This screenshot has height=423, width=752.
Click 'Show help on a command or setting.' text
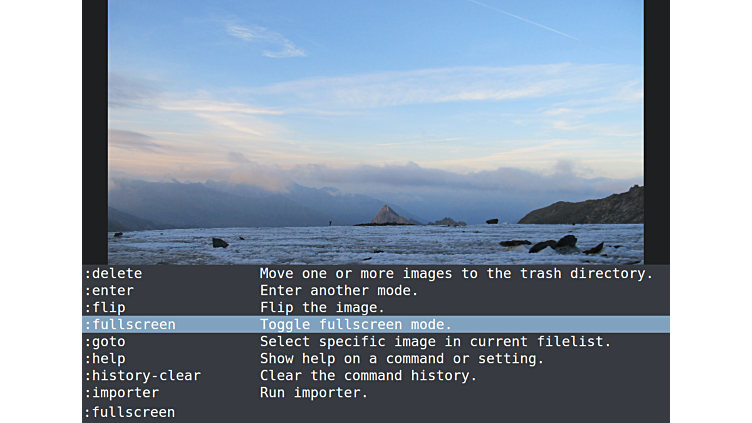pos(402,359)
